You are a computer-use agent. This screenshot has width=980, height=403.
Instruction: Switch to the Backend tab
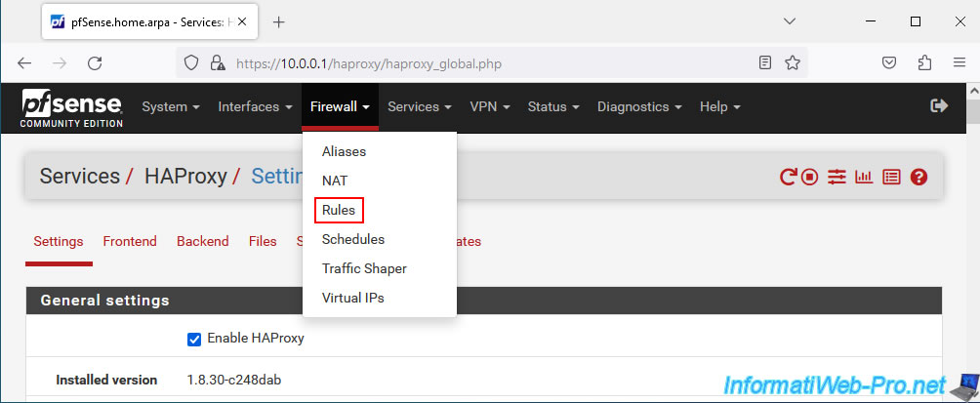(x=202, y=241)
